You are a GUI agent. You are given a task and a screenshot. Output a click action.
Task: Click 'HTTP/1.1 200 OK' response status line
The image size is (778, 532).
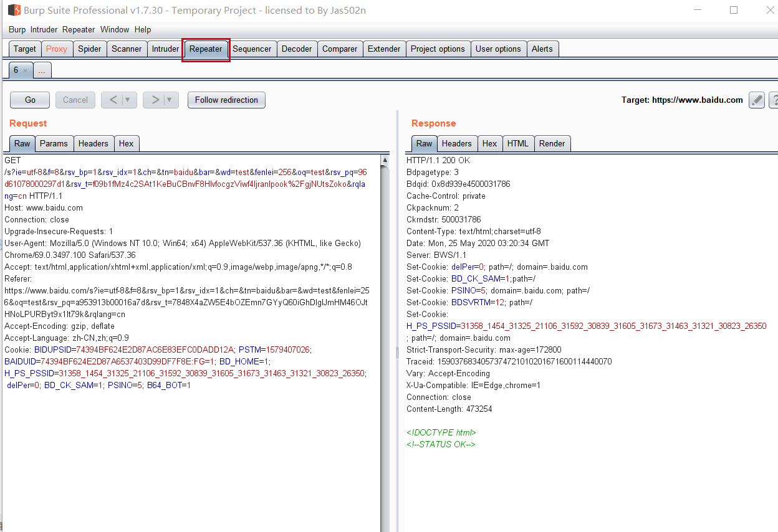[438, 160]
